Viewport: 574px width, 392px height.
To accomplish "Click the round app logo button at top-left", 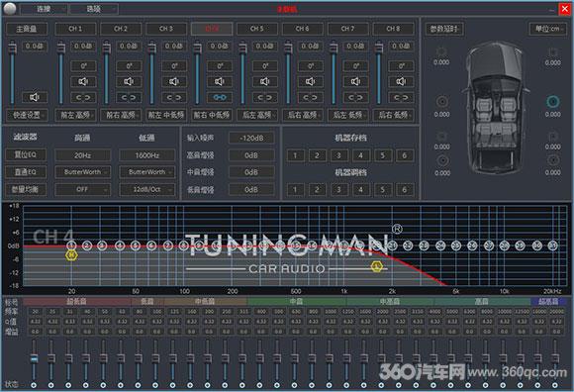I will [x=10, y=9].
